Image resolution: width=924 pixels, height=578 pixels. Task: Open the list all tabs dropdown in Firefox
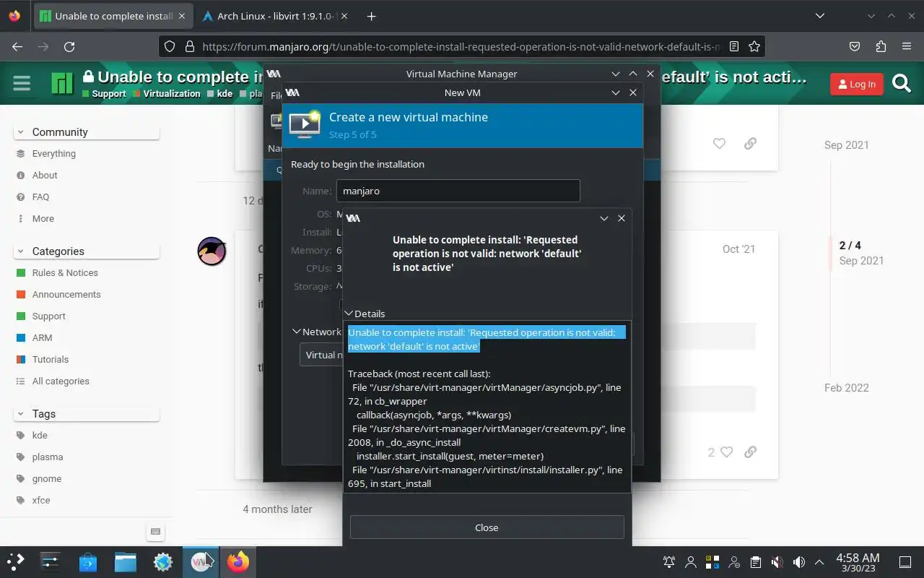pos(819,16)
